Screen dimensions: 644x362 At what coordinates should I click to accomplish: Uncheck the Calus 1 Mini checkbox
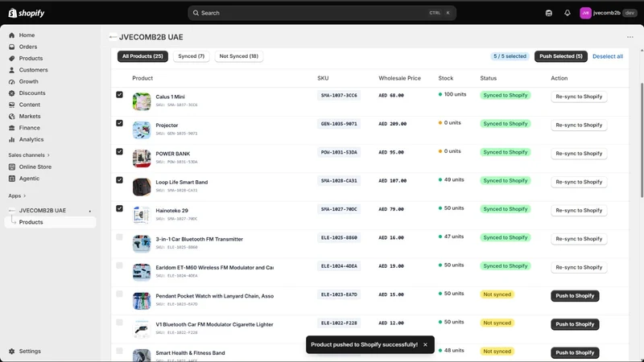119,95
